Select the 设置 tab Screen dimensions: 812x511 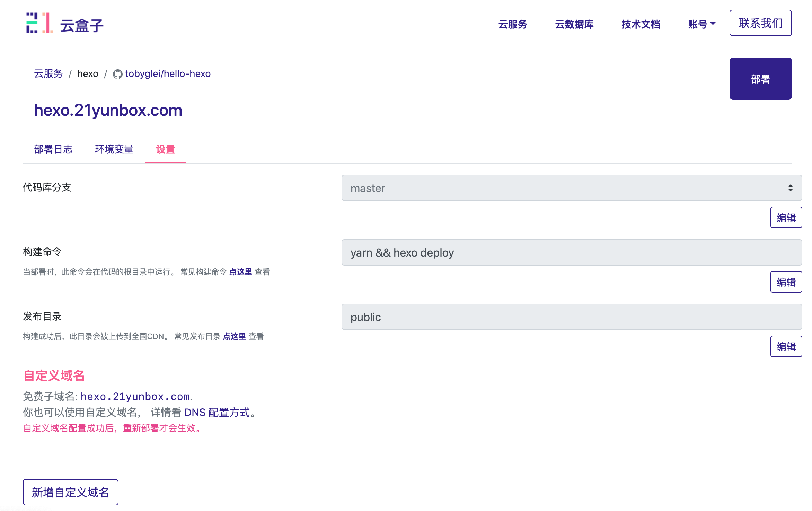165,149
